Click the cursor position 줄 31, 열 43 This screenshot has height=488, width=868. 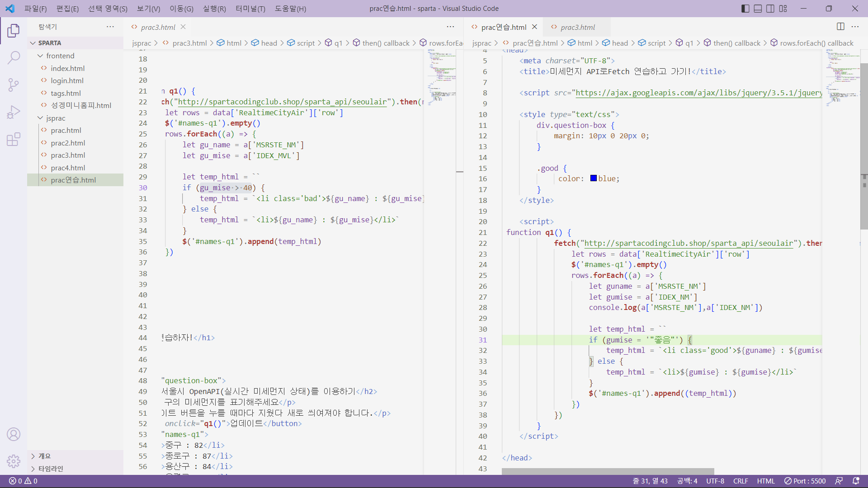coord(650,481)
